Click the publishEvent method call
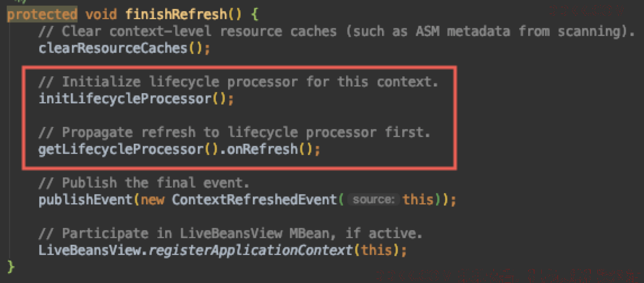The height and width of the screenshot is (283, 644). (x=85, y=200)
